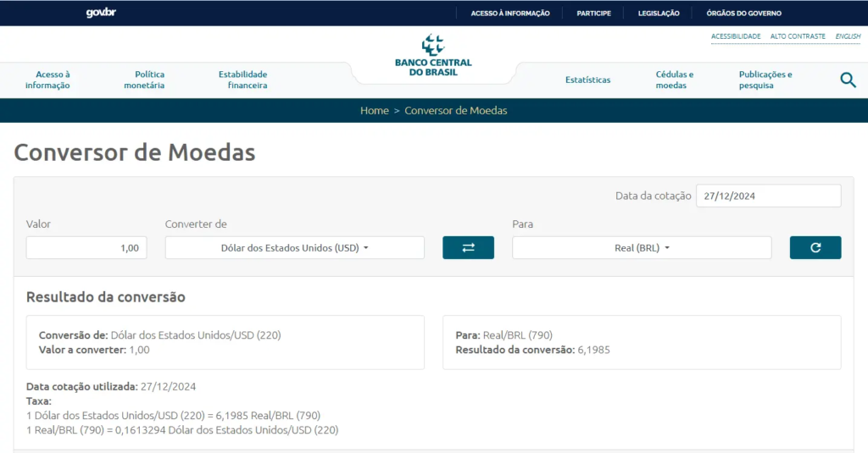The width and height of the screenshot is (868, 453).
Task: Click the Banco Central do Brasil logo
Action: 433,56
